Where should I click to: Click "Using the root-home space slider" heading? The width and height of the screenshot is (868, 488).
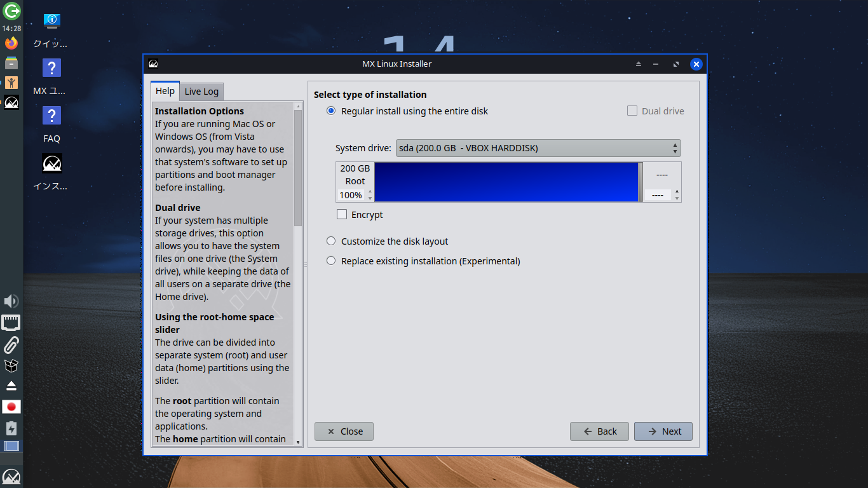[x=215, y=323]
